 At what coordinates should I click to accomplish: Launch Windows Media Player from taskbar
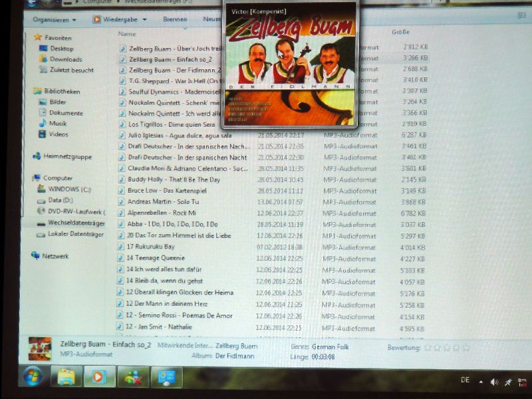99,376
